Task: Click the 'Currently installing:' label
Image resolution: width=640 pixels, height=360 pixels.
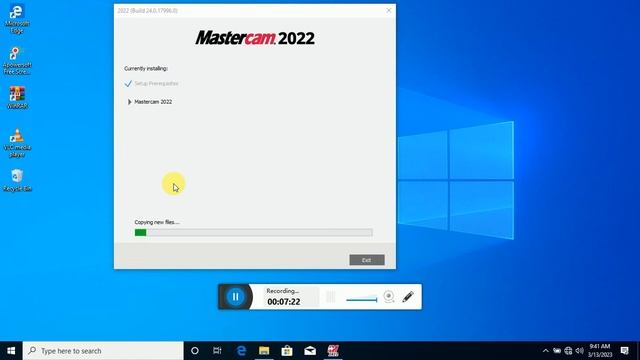Action: tap(146, 69)
